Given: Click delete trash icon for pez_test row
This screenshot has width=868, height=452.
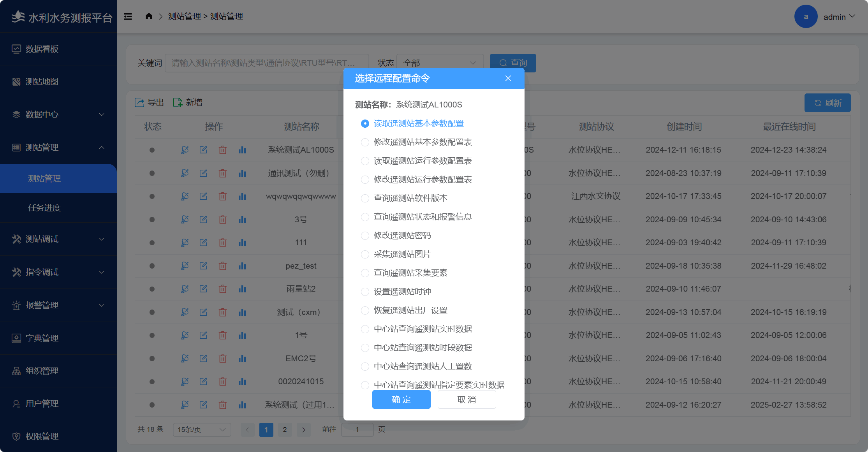Looking at the screenshot, I should pos(223,266).
